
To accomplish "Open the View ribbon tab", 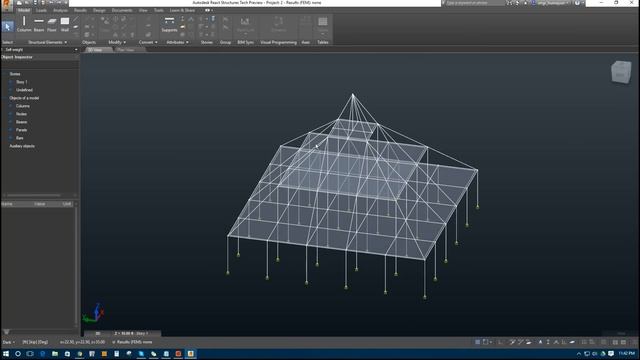I will click(x=143, y=10).
